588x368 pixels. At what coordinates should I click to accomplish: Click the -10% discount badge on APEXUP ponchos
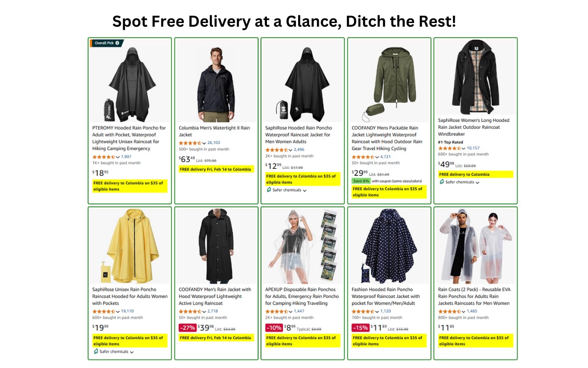(x=274, y=328)
